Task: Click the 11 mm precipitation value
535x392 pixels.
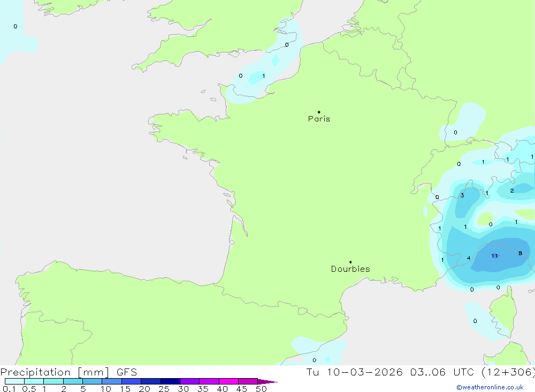Action: (494, 256)
